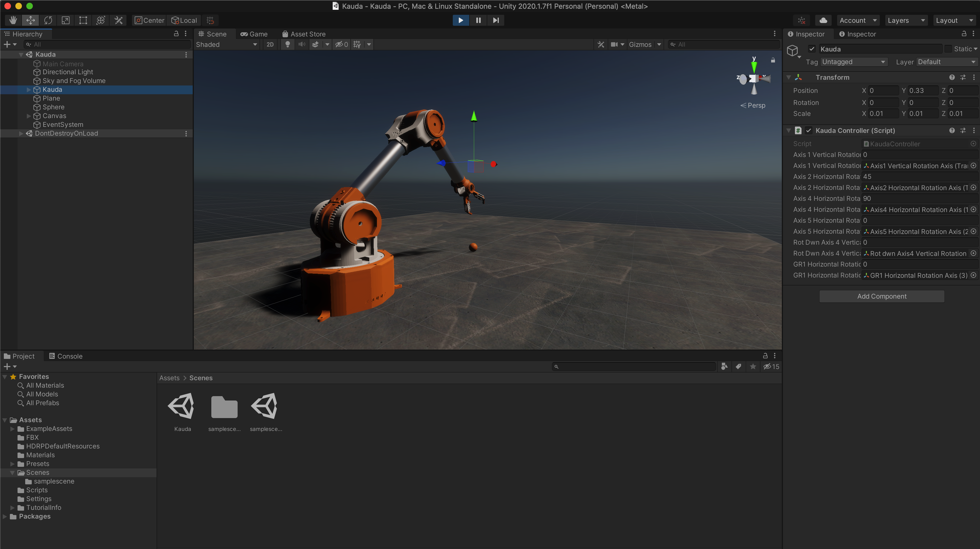Click the Add Component button
Image resolution: width=980 pixels, height=549 pixels.
point(881,297)
